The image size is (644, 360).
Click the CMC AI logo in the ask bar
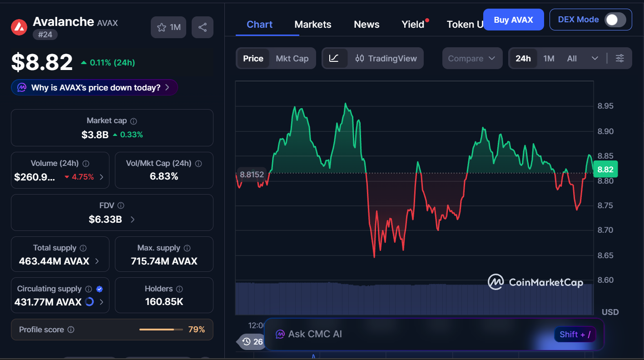point(279,334)
